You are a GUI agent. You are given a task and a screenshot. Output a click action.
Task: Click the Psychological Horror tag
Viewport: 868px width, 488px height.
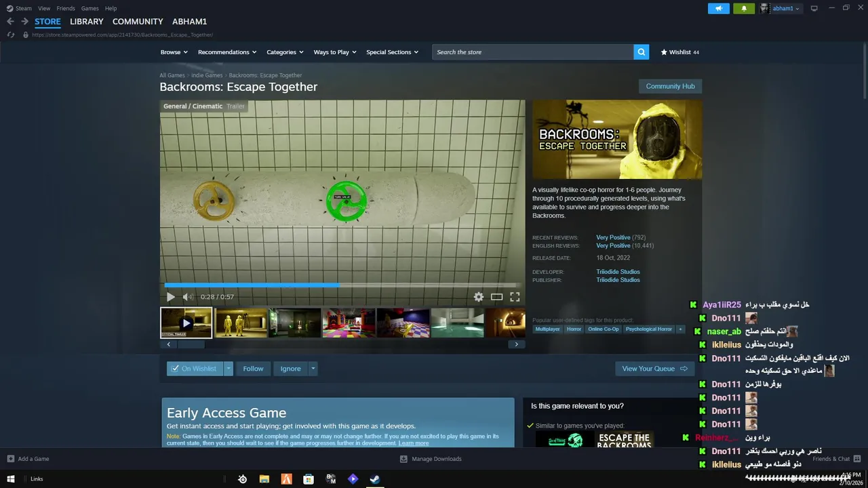click(649, 329)
